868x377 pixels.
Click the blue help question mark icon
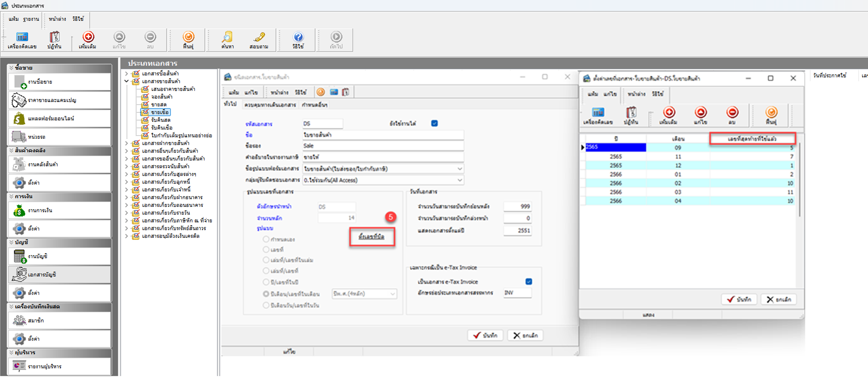tap(298, 37)
